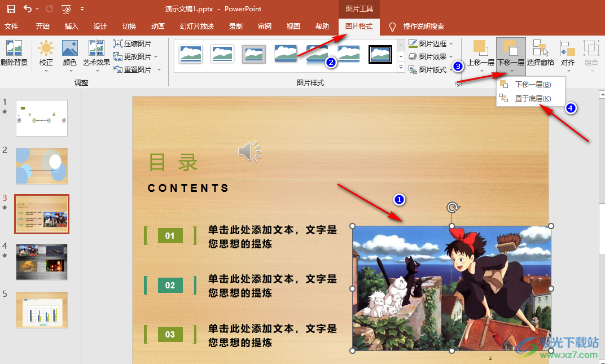Open picture styles dialog launcher
The height and width of the screenshot is (364, 605).
(457, 84)
